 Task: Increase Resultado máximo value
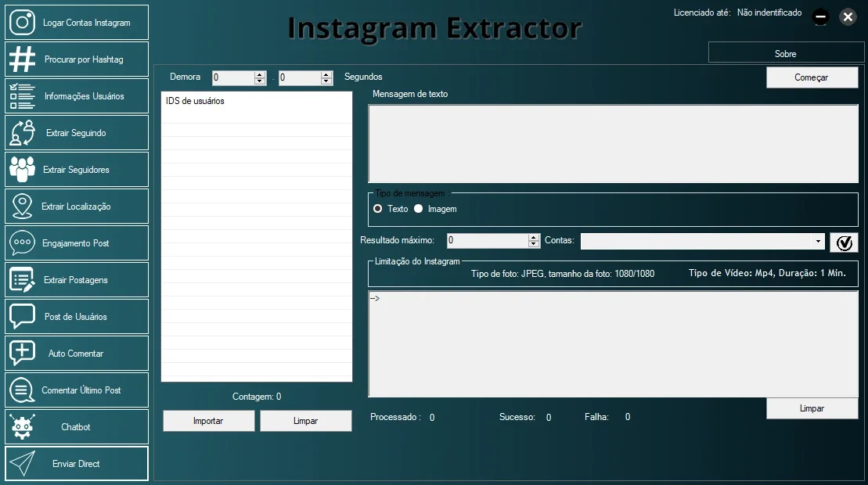(534, 237)
